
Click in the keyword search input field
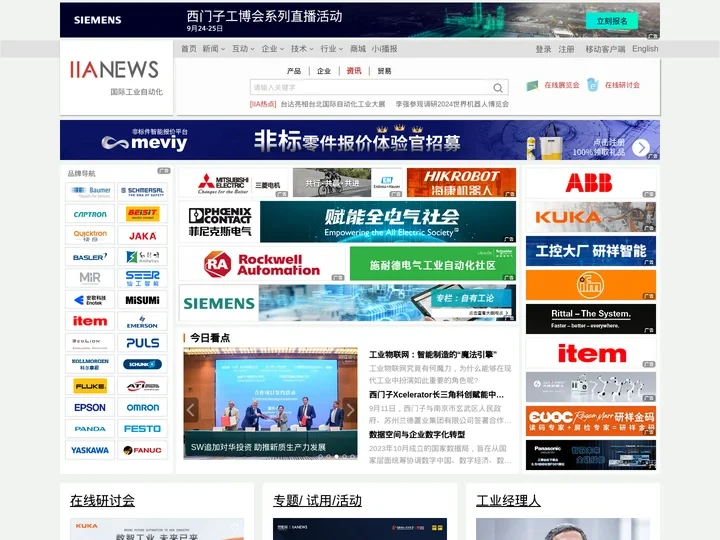coord(371,87)
